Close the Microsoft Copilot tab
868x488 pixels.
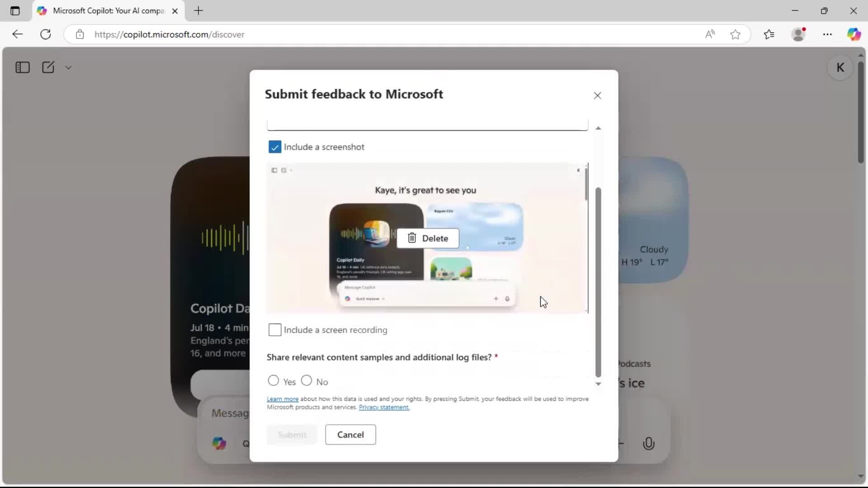[175, 11]
